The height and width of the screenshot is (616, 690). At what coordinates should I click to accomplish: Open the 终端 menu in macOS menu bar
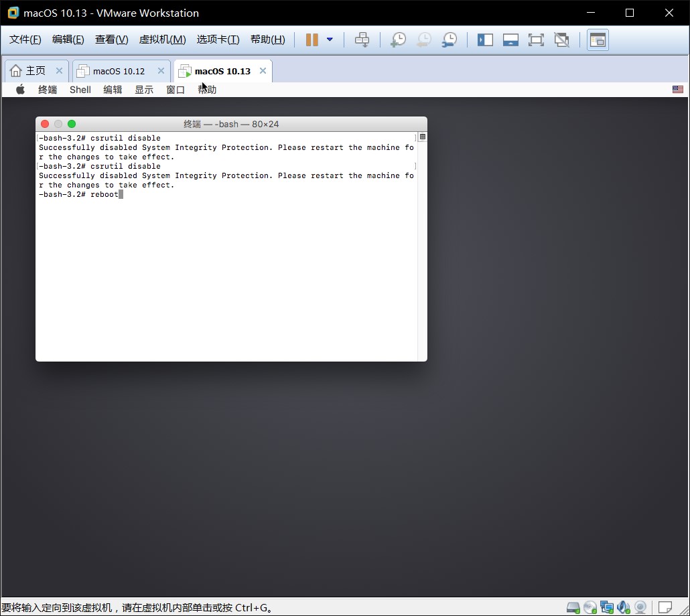pyautogui.click(x=48, y=90)
